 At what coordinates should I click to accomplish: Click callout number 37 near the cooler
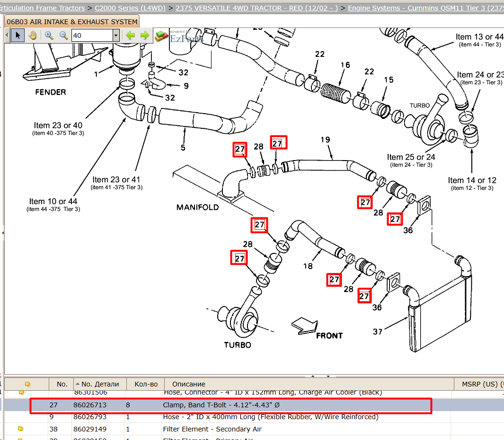(x=378, y=332)
